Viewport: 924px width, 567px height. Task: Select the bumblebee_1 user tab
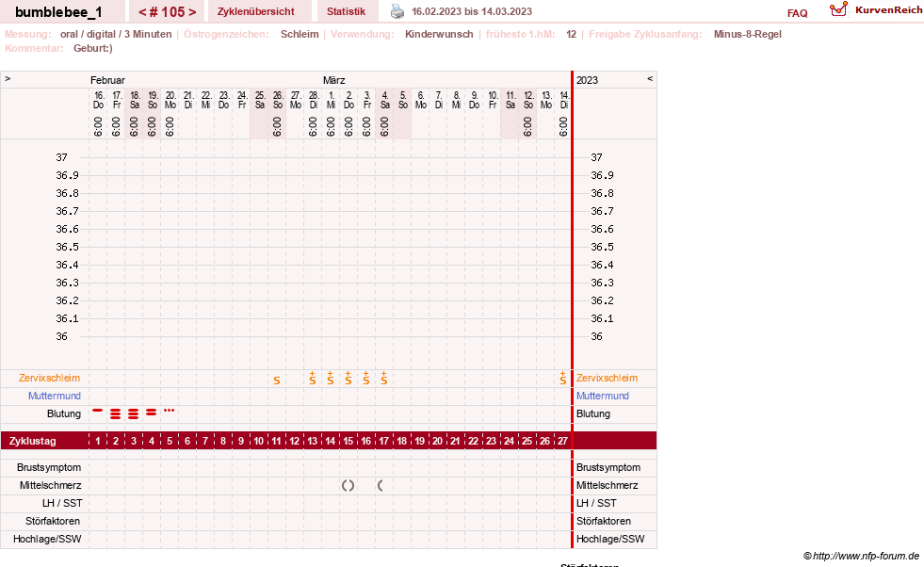tap(58, 12)
